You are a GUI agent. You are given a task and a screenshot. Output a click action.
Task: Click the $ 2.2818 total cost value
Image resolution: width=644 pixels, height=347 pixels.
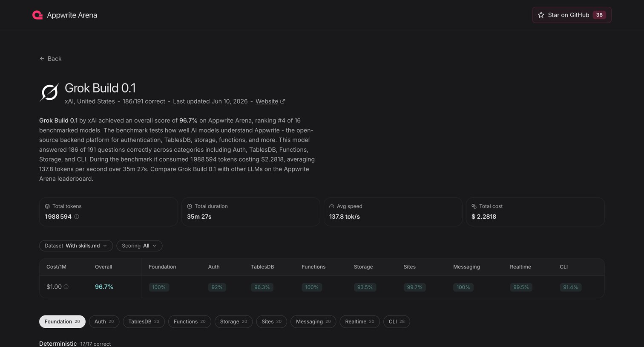(484, 217)
